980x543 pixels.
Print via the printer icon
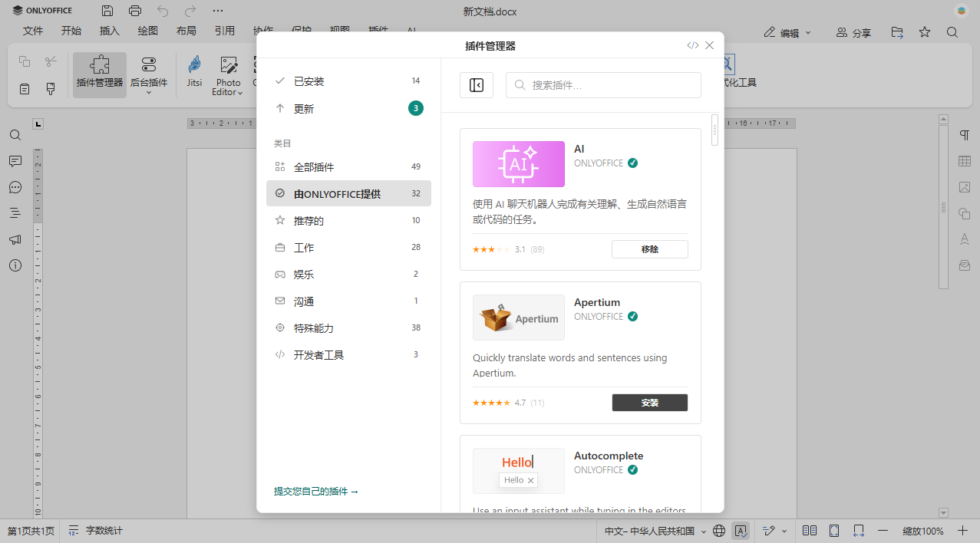click(x=135, y=11)
